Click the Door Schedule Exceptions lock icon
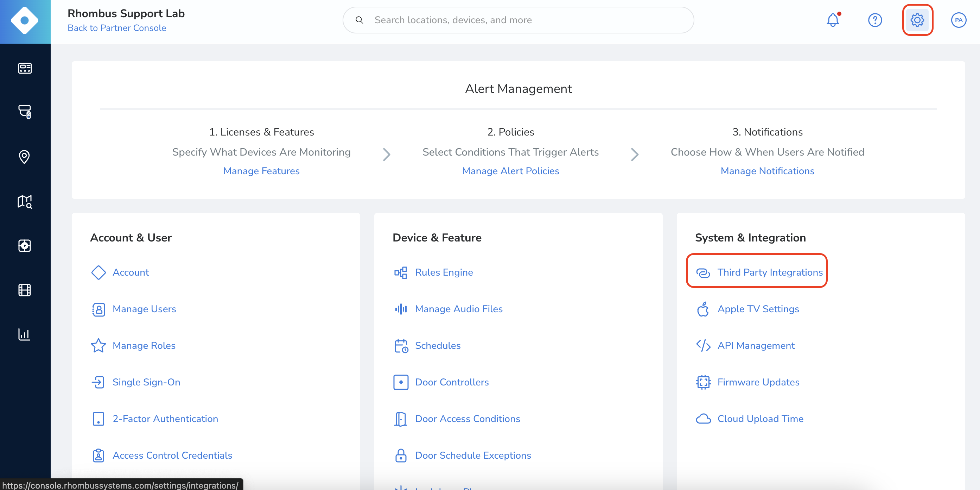Image resolution: width=980 pixels, height=490 pixels. click(x=401, y=456)
